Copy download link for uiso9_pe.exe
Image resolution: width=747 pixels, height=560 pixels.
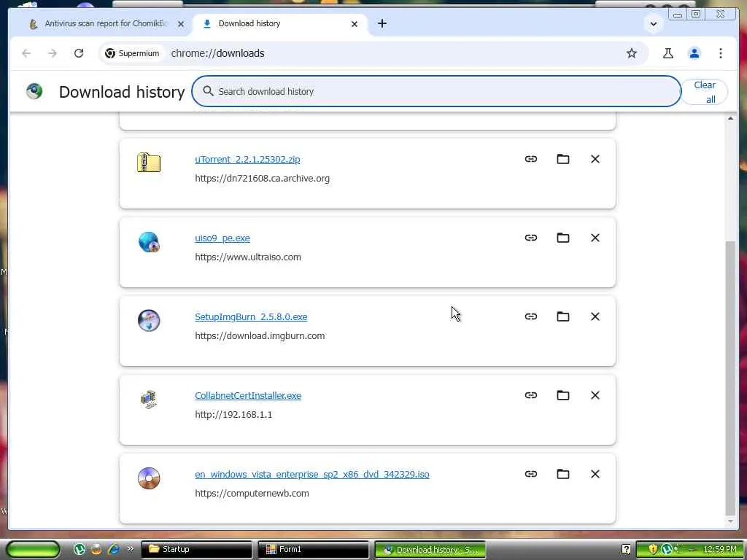pyautogui.click(x=531, y=238)
